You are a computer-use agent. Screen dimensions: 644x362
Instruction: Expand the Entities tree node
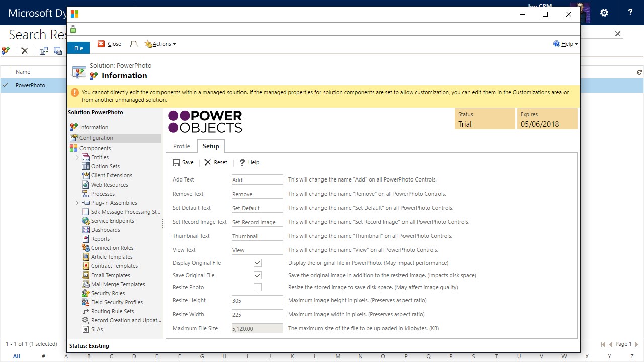[x=77, y=157]
